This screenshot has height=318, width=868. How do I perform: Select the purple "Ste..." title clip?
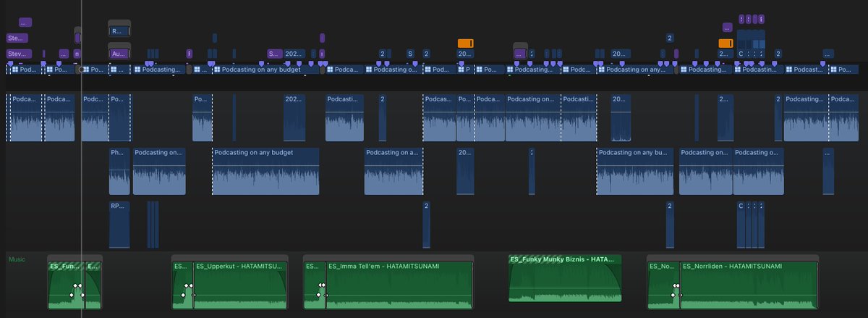tap(17, 38)
